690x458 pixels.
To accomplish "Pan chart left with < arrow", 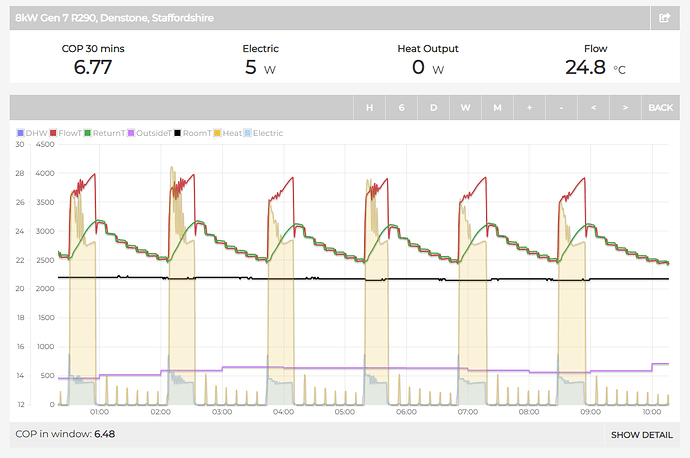I will pos(593,107).
